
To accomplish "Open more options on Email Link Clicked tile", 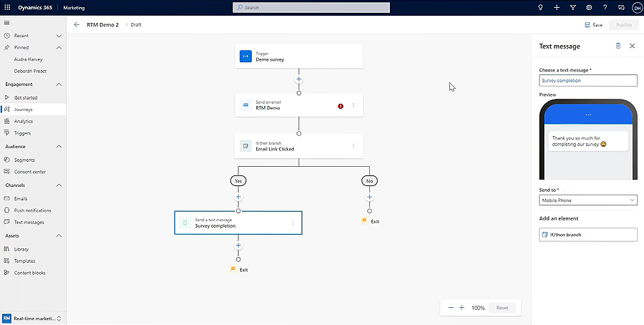I will click(x=353, y=146).
